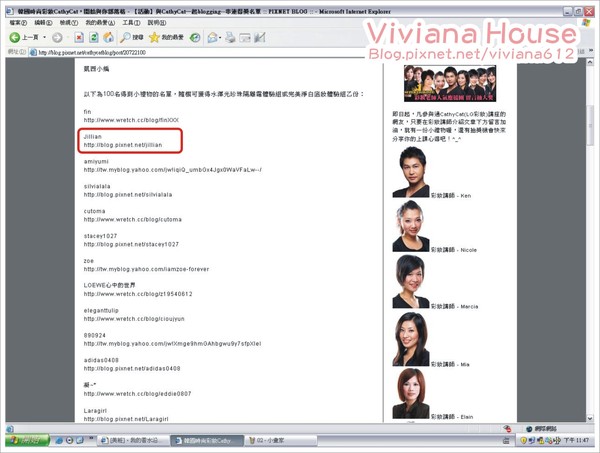Open the wretch.cc/blog/finXXX link
600x453 pixels.
point(131,120)
